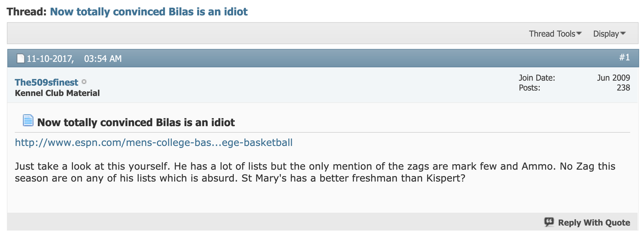The image size is (644, 234).
Task: Open the Display options menu
Action: tap(609, 34)
